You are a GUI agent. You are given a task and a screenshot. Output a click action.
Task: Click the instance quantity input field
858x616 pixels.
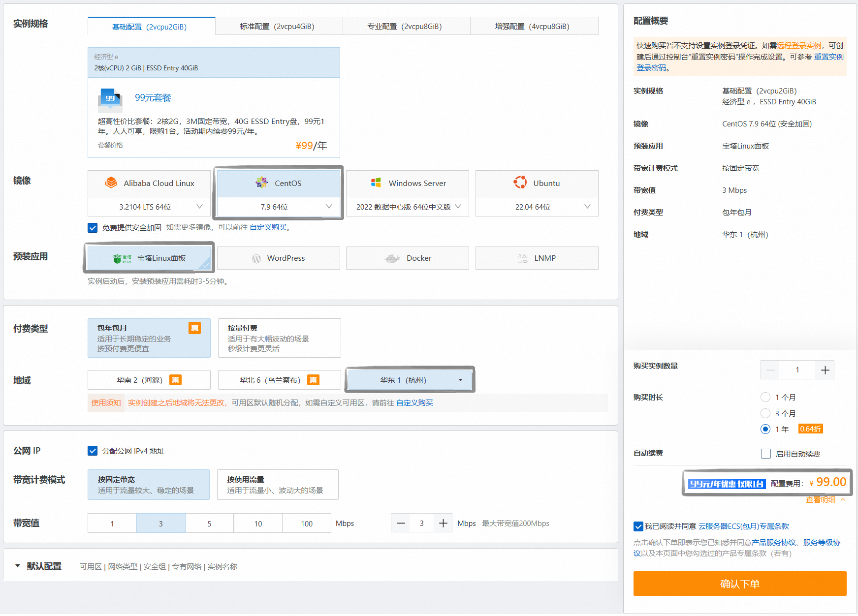click(797, 370)
